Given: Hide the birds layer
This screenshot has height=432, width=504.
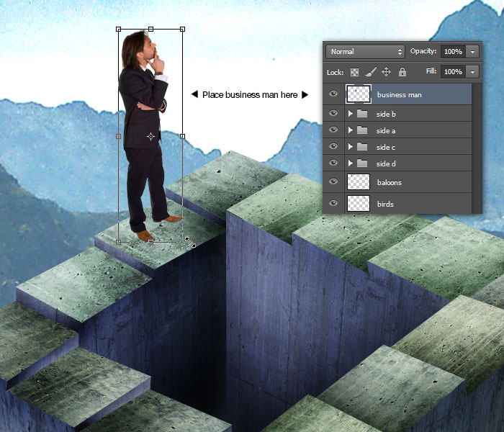Looking at the screenshot, I should coord(333,203).
